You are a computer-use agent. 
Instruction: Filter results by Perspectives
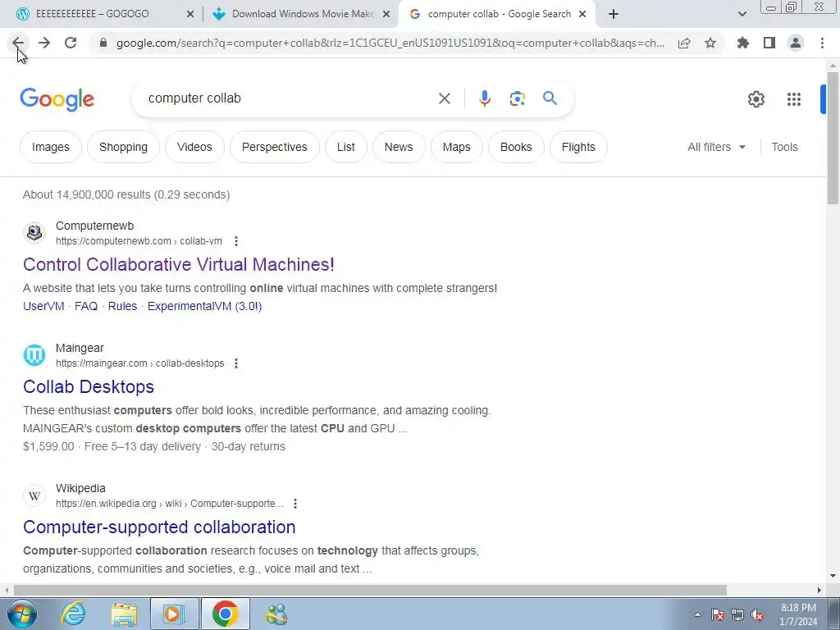pos(274,147)
